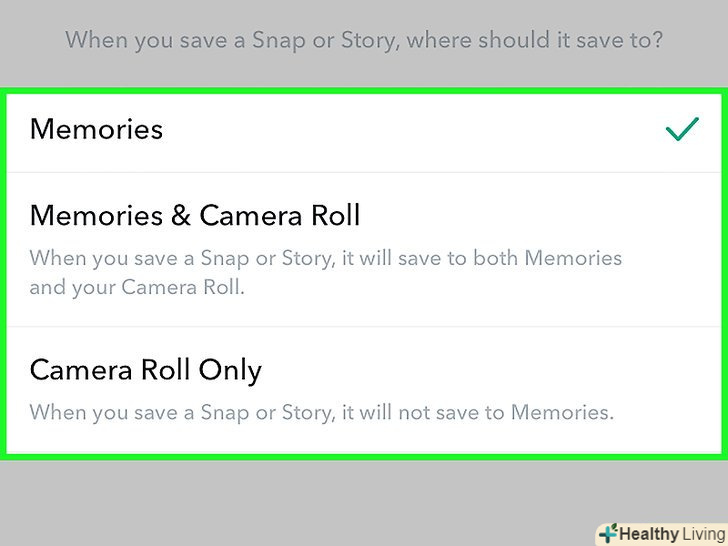The height and width of the screenshot is (546, 728).
Task: Click the blank space between Memories label and checkmark
Action: [400, 130]
